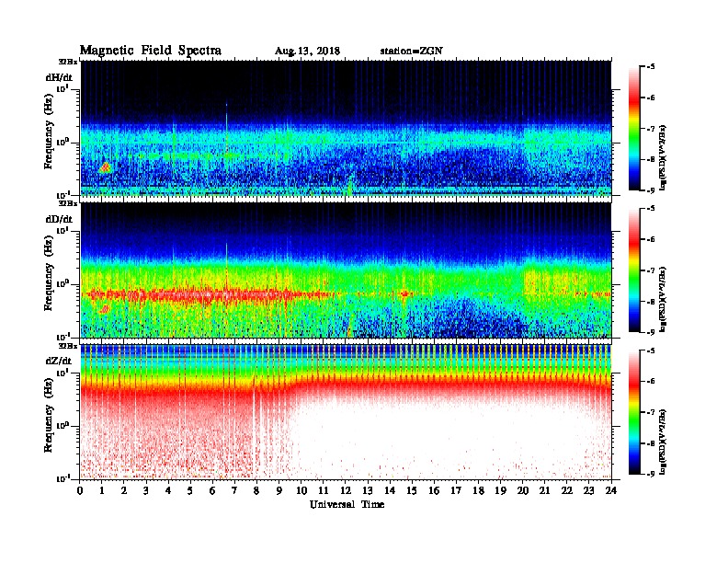Click the dZ/dt spectrogram plot area
The image size is (728, 563).
(346, 412)
